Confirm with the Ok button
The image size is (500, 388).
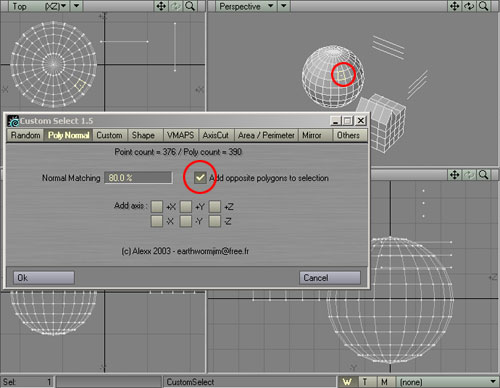click(x=44, y=278)
